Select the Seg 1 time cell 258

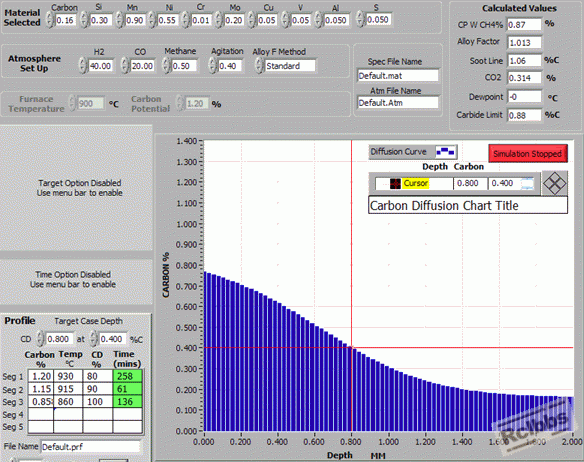[x=127, y=376]
